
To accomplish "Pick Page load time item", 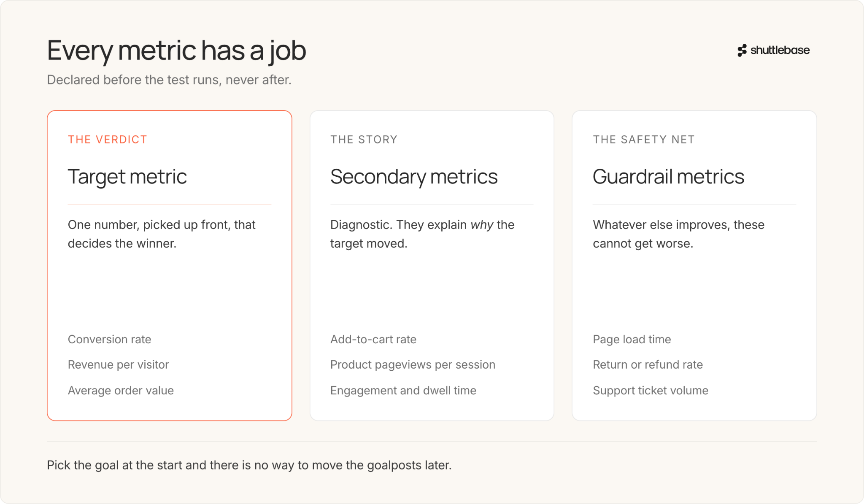I will pos(632,340).
